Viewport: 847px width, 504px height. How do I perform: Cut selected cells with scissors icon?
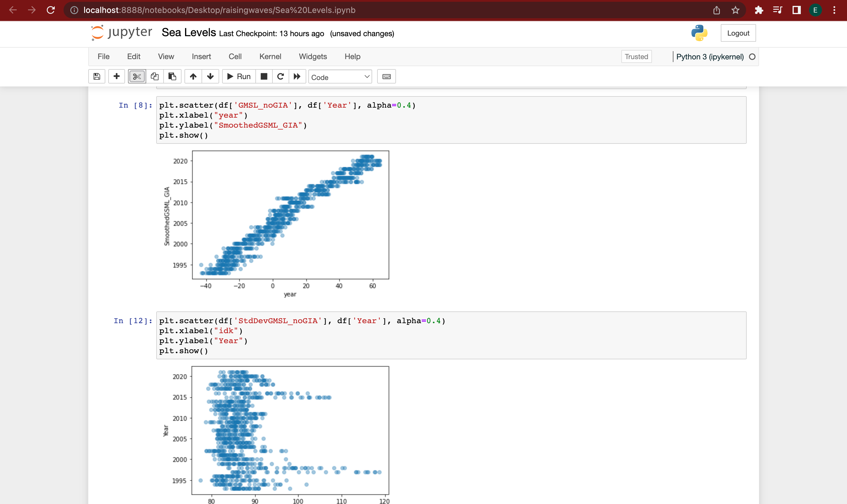pos(137,76)
